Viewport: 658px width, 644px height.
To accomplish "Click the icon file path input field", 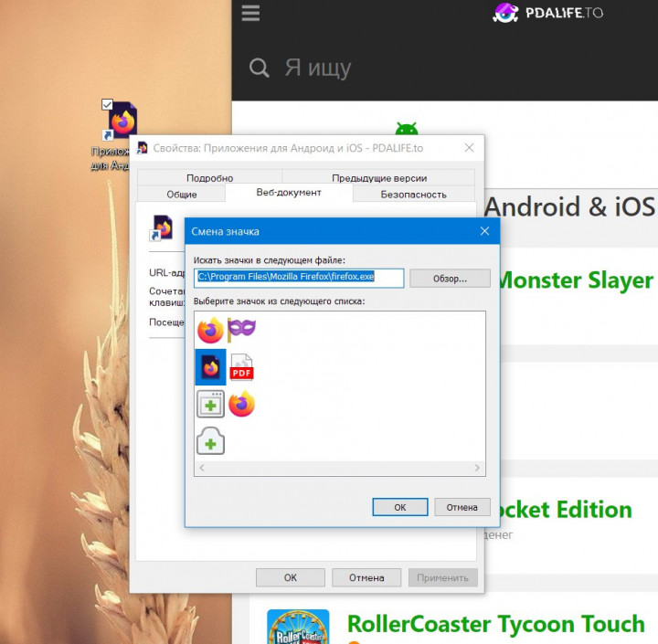I will (x=299, y=278).
